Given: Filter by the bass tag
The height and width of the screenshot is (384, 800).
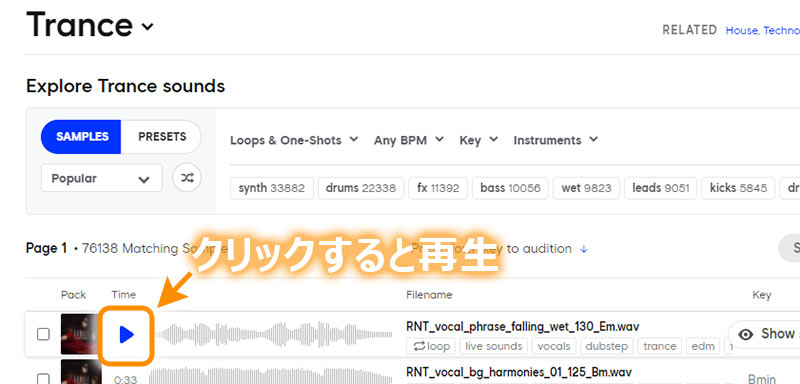Looking at the screenshot, I should pos(510,188).
